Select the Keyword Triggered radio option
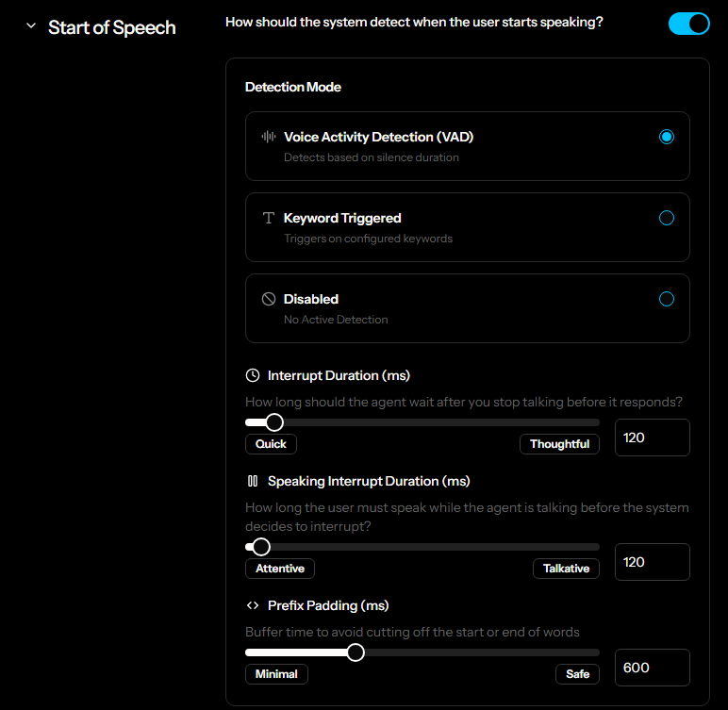728x710 pixels. click(x=667, y=218)
